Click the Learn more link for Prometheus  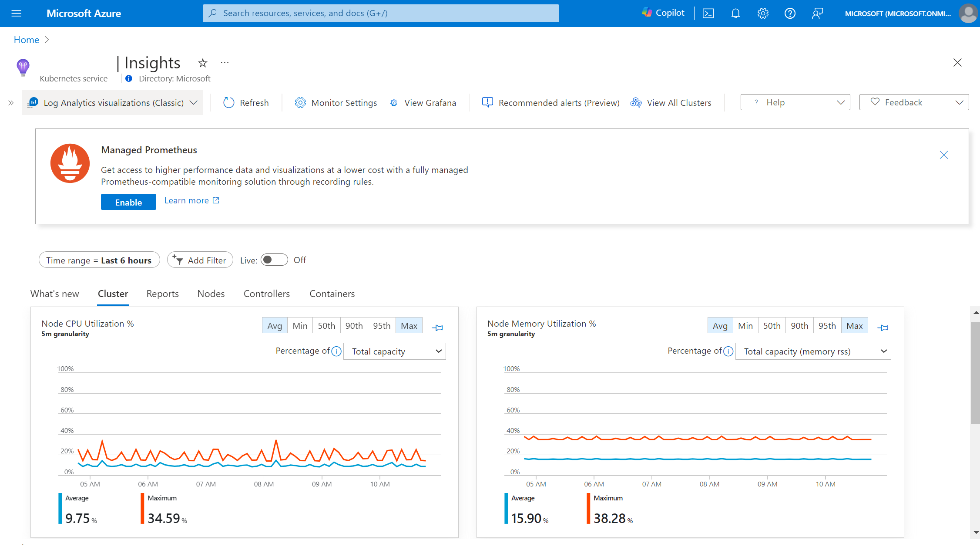191,200
